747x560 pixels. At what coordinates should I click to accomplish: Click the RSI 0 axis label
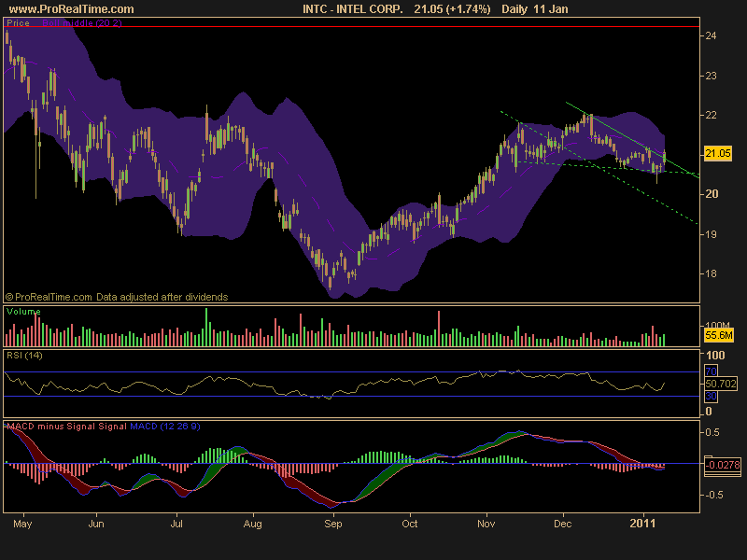[709, 412]
